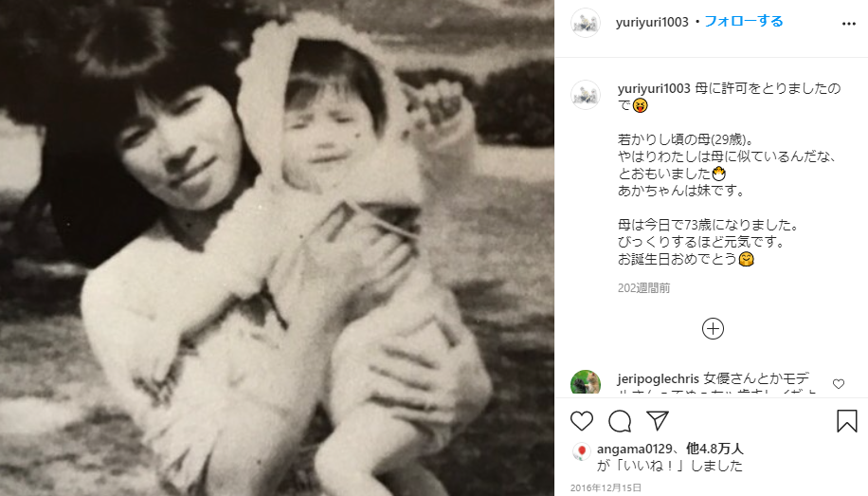Like the jeripoglechris comment with its heart
This screenshot has width=868, height=496.
click(x=838, y=383)
